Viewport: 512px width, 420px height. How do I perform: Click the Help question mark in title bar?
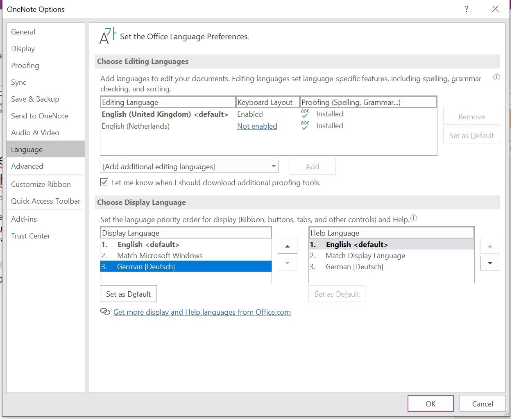coord(467,9)
